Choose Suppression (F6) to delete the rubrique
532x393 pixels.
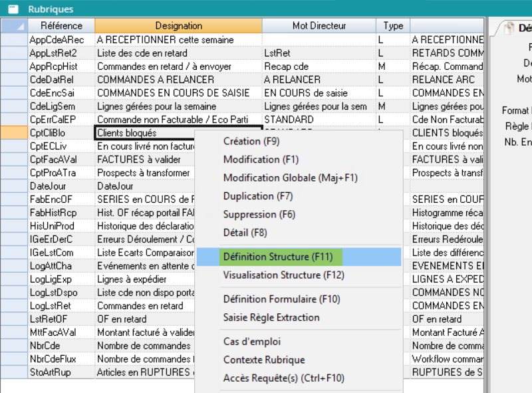[x=259, y=215]
